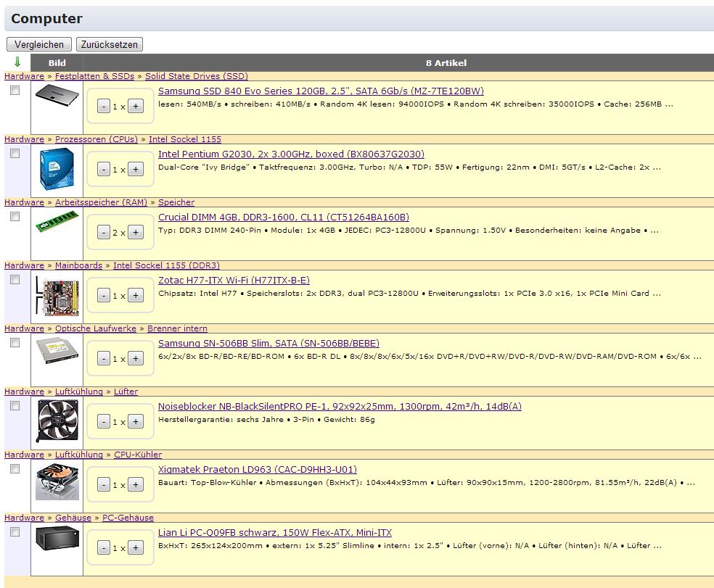Click Luftkühlung breadcrumb above Noiseblocker fan
This screenshot has width=714, height=588.
pos(79,392)
